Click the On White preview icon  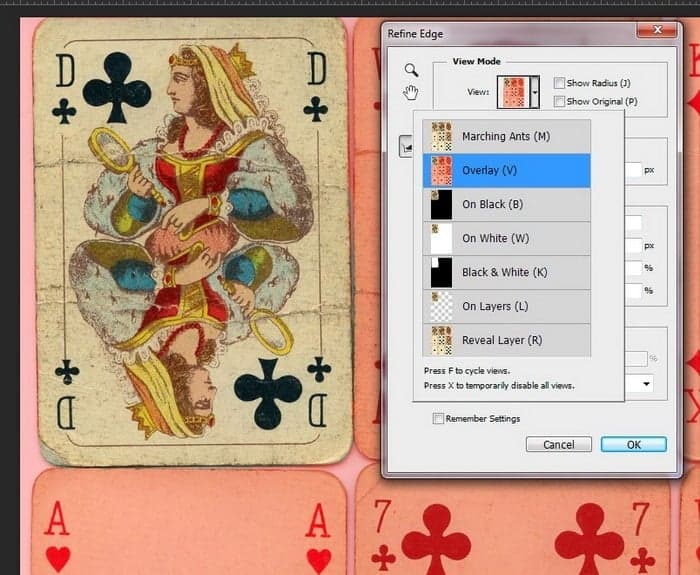tap(441, 238)
